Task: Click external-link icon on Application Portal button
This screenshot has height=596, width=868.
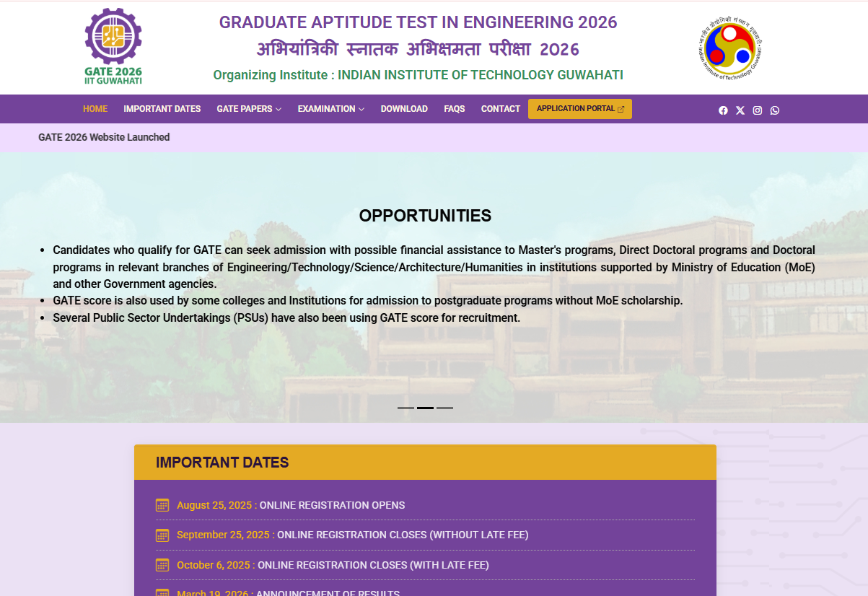Action: (621, 109)
